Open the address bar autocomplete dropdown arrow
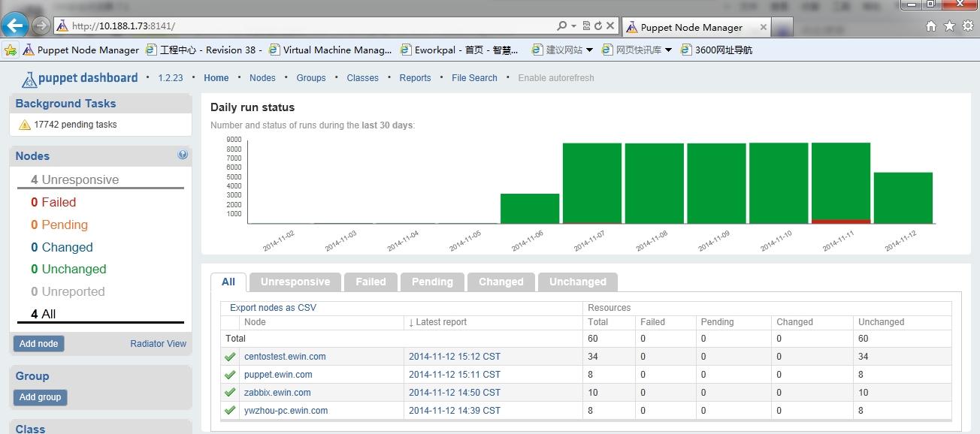The width and height of the screenshot is (980, 434). (574, 26)
